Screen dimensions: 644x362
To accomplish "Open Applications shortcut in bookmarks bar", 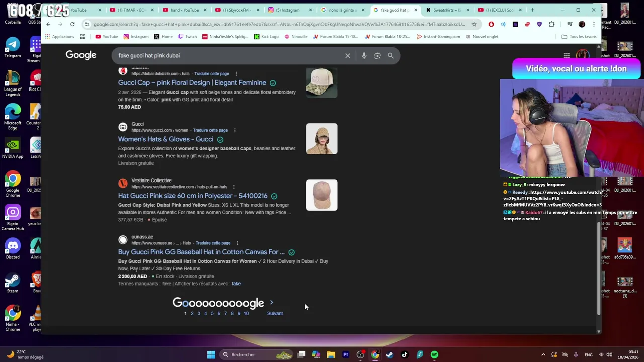I will [x=59, y=37].
